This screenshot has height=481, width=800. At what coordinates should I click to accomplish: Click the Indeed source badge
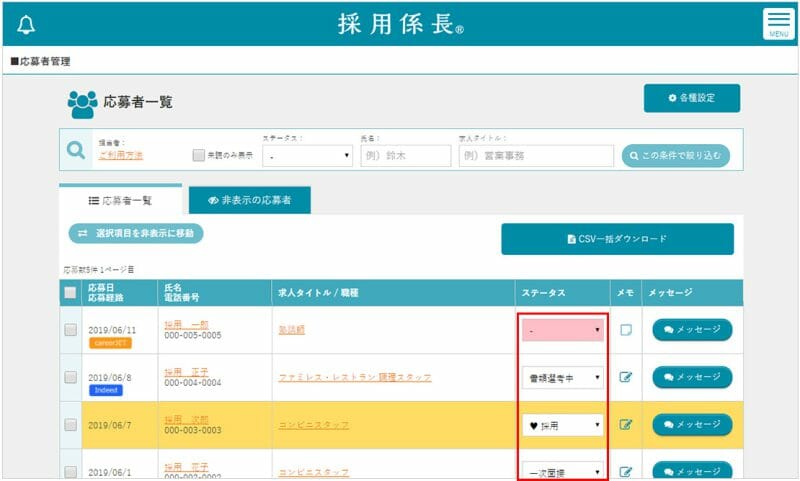pyautogui.click(x=106, y=390)
